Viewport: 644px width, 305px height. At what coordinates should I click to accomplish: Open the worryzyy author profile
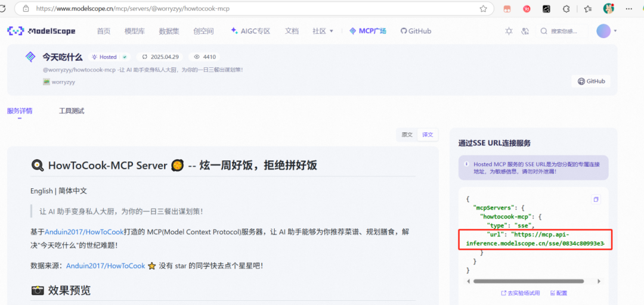tap(59, 82)
